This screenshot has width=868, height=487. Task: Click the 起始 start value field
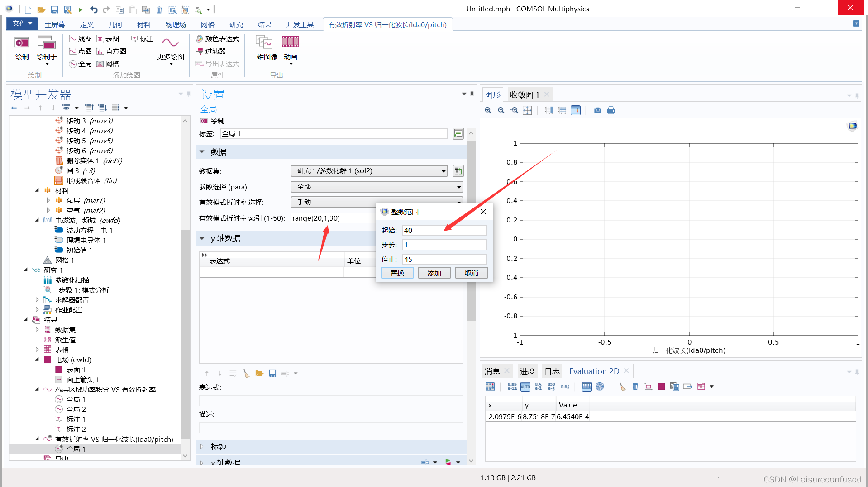point(445,230)
